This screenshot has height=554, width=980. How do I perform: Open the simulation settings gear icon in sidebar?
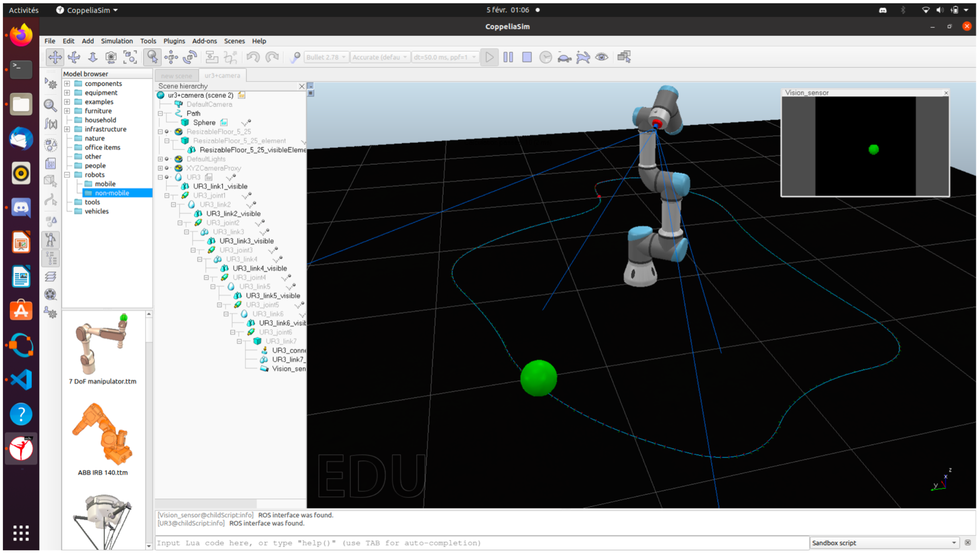click(x=51, y=84)
